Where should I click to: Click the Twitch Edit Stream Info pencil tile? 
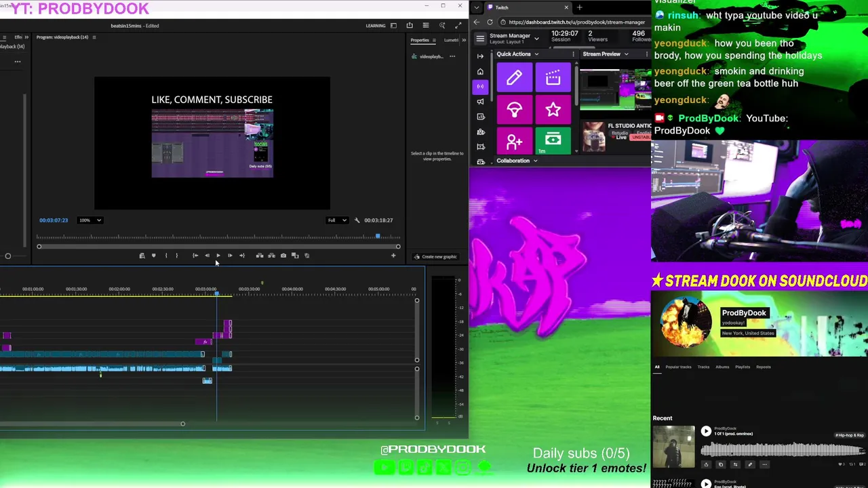click(514, 78)
